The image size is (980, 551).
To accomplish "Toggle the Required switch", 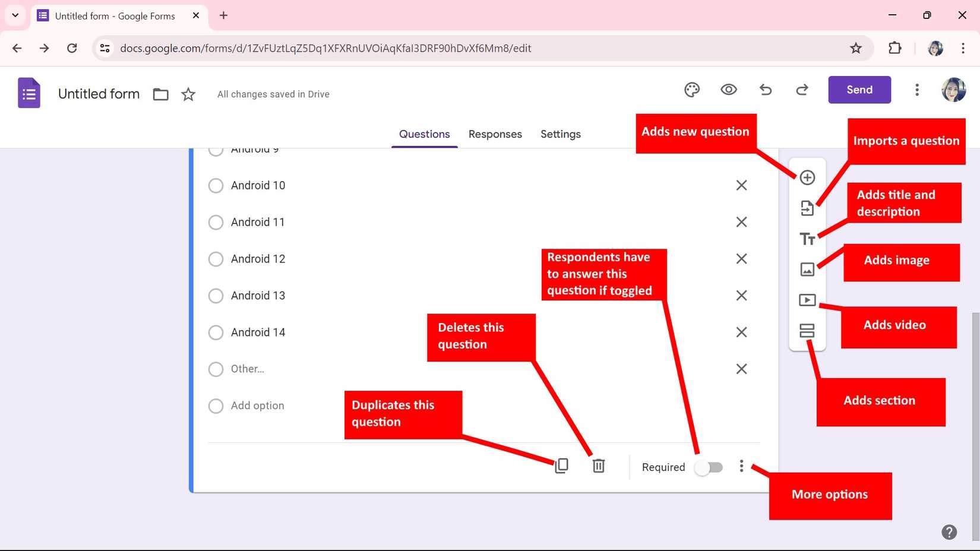I will pos(710,467).
